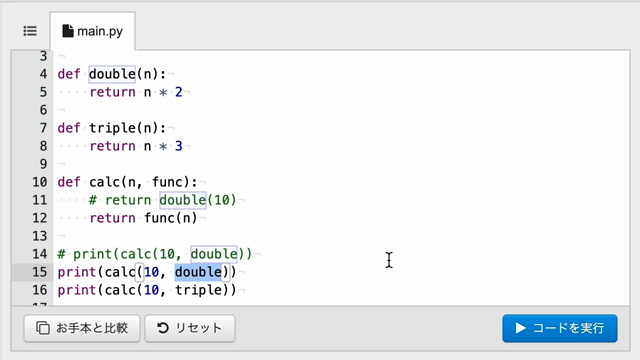Click line number 15 in the gutter
The width and height of the screenshot is (640, 360).
point(40,272)
